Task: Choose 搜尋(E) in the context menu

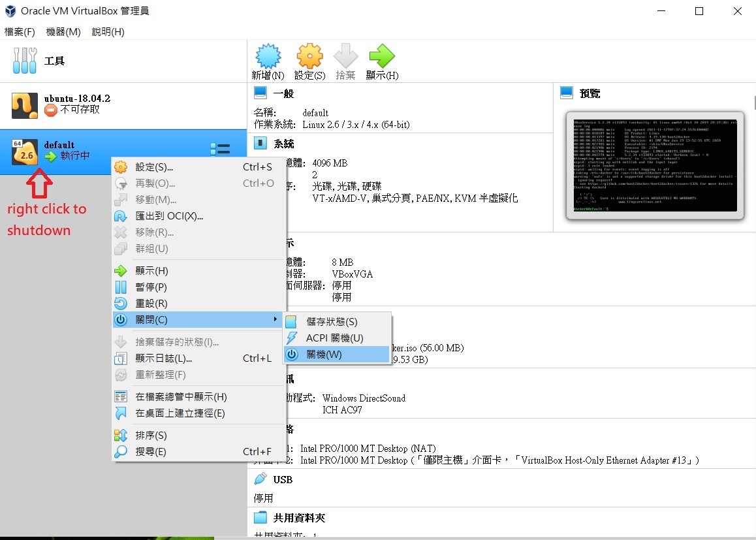Action: pos(197,451)
